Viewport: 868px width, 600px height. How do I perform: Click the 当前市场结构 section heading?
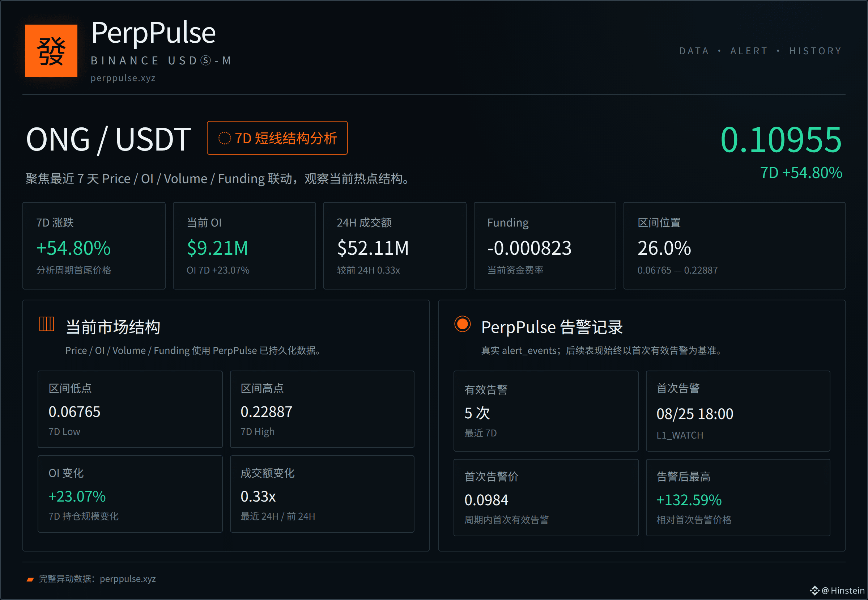coord(113,327)
